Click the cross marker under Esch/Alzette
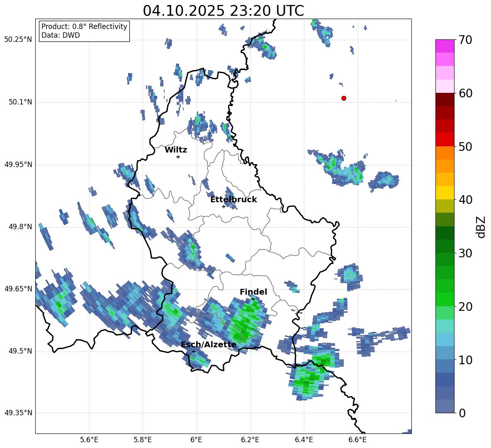The height and width of the screenshot is (448, 491). [194, 351]
